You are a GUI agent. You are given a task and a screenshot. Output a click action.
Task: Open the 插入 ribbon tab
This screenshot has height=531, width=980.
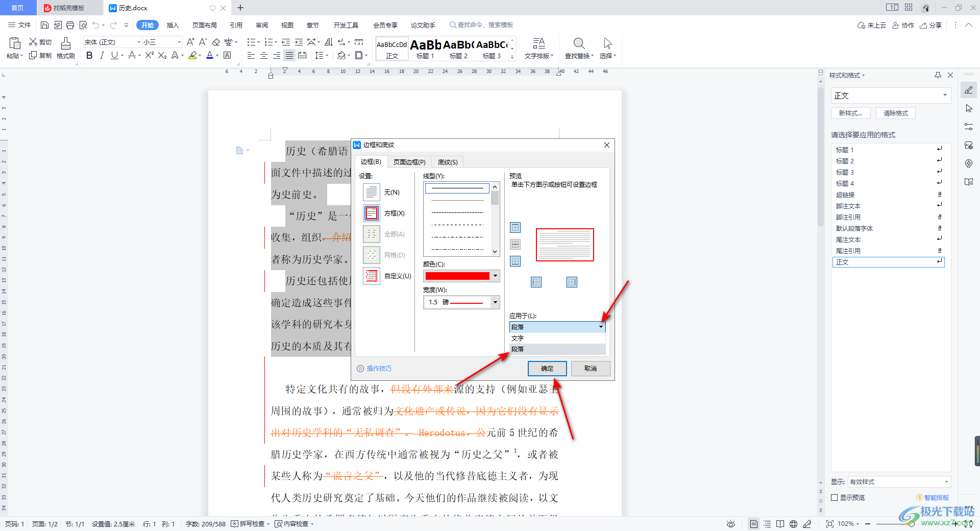pyautogui.click(x=173, y=25)
